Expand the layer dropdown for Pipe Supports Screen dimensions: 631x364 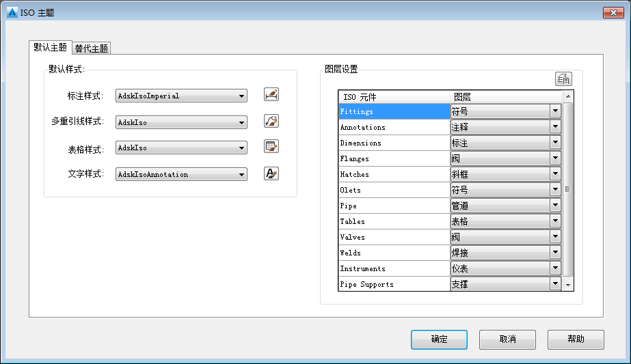coord(555,283)
